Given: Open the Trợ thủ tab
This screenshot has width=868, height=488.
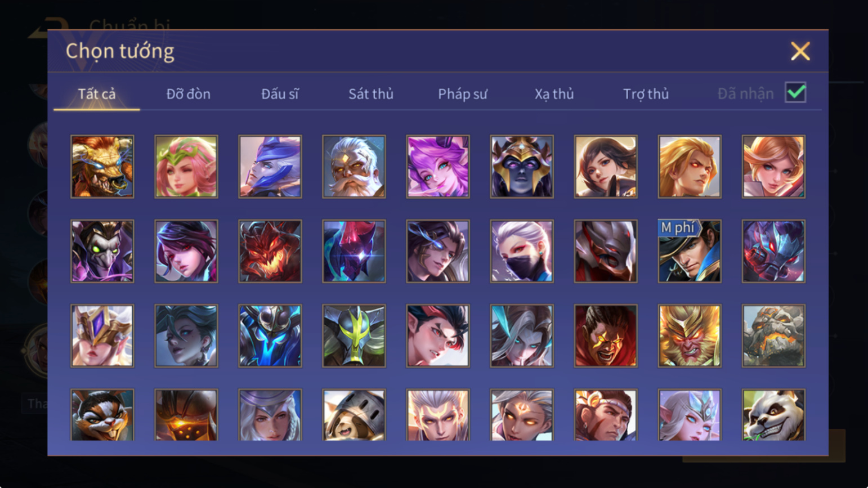Looking at the screenshot, I should pos(646,94).
